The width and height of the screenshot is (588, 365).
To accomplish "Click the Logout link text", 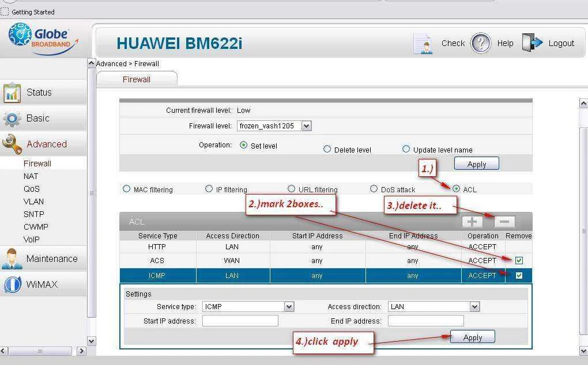I will [561, 43].
